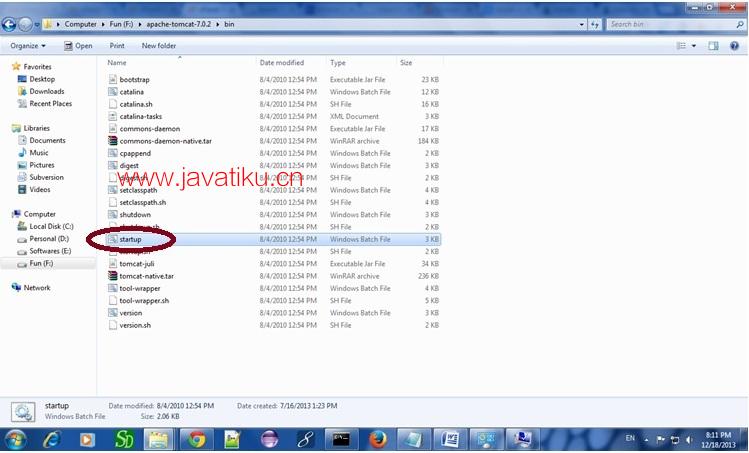
Task: Open the startup Windows Batch File
Action: point(131,240)
